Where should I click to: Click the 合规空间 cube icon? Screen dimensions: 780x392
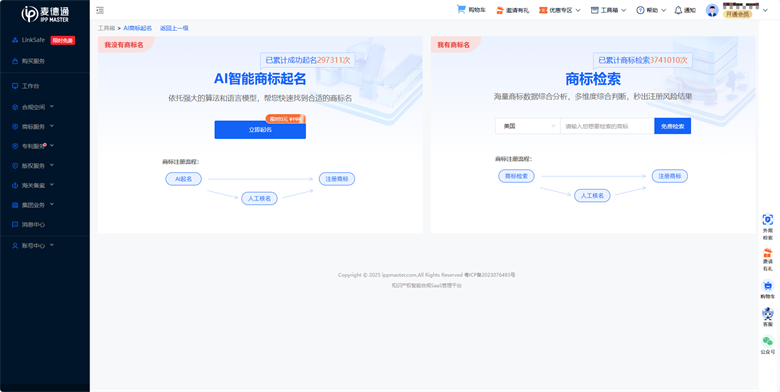tap(15, 107)
